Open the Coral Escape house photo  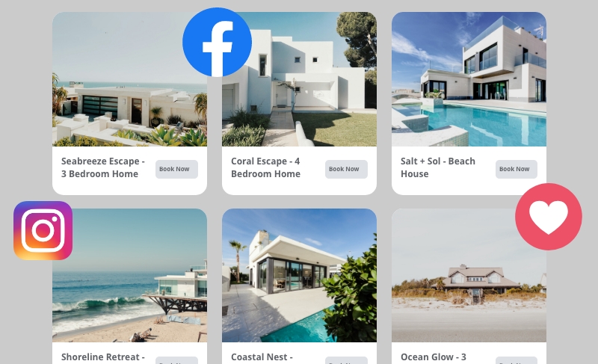tap(300, 79)
